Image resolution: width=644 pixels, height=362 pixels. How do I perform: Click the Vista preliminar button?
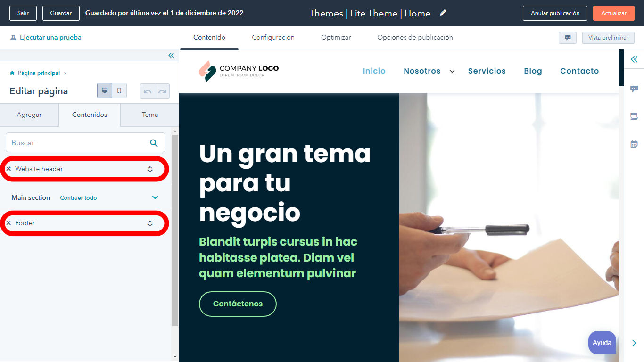[608, 38]
